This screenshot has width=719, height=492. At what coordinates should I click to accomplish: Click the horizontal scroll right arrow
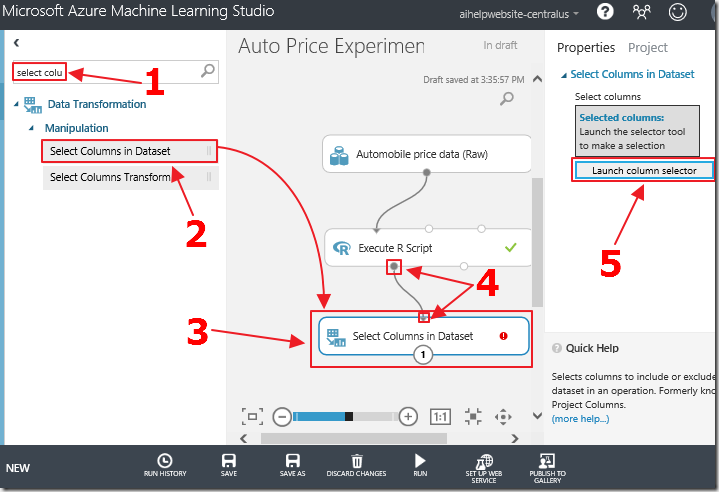[x=514, y=438]
